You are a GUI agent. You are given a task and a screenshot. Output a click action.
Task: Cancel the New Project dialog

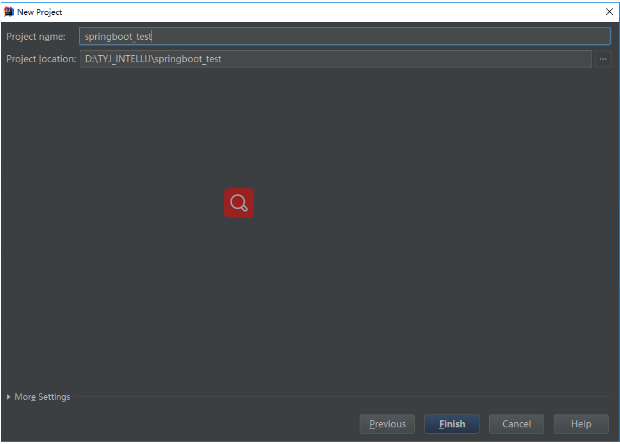click(x=516, y=424)
